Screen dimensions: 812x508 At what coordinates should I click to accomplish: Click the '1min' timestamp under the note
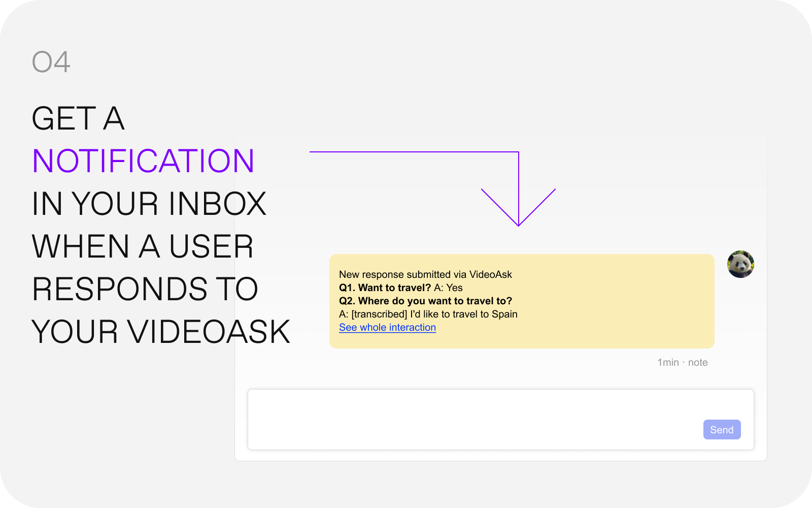668,363
